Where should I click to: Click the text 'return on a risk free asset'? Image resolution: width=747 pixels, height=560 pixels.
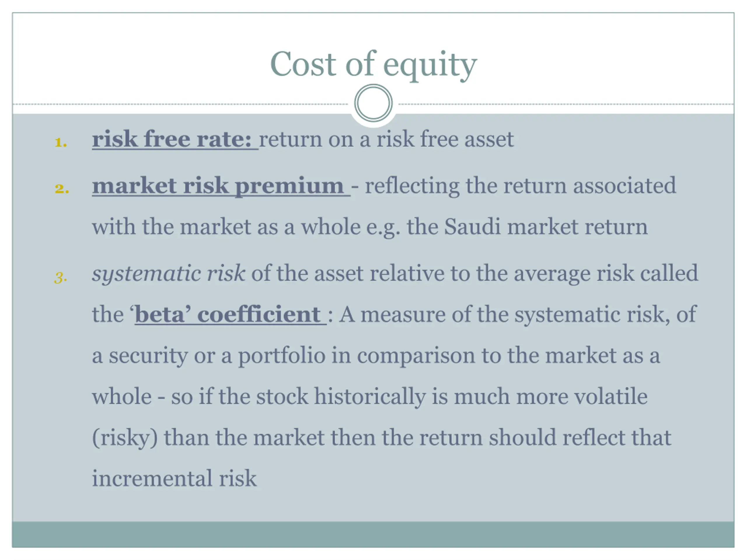tap(386, 139)
